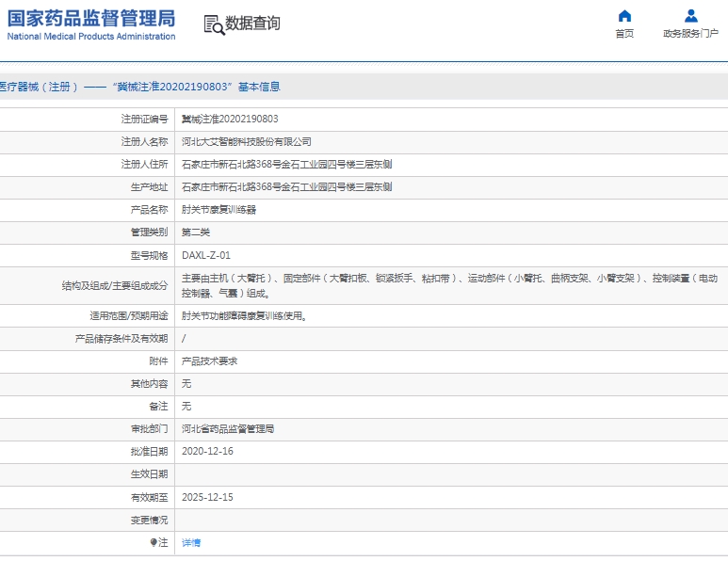
Task: Click the page title 医疗器械（注册）基本信息
Action: click(x=139, y=87)
